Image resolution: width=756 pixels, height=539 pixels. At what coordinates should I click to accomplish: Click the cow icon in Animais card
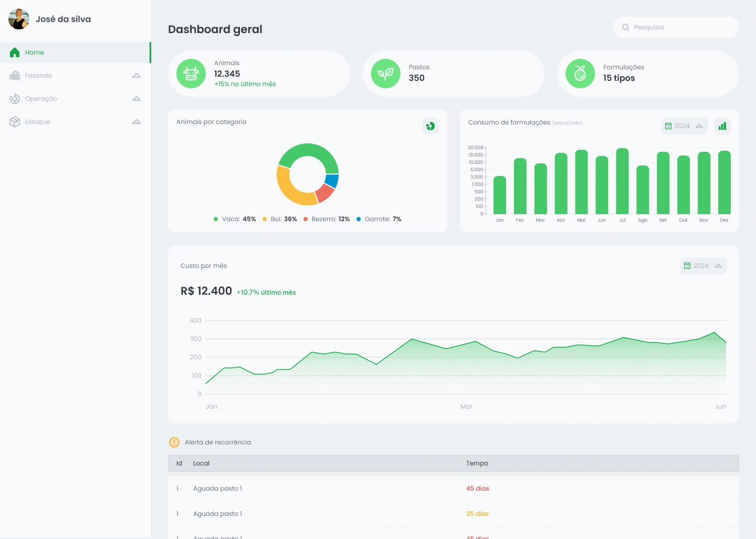click(191, 74)
